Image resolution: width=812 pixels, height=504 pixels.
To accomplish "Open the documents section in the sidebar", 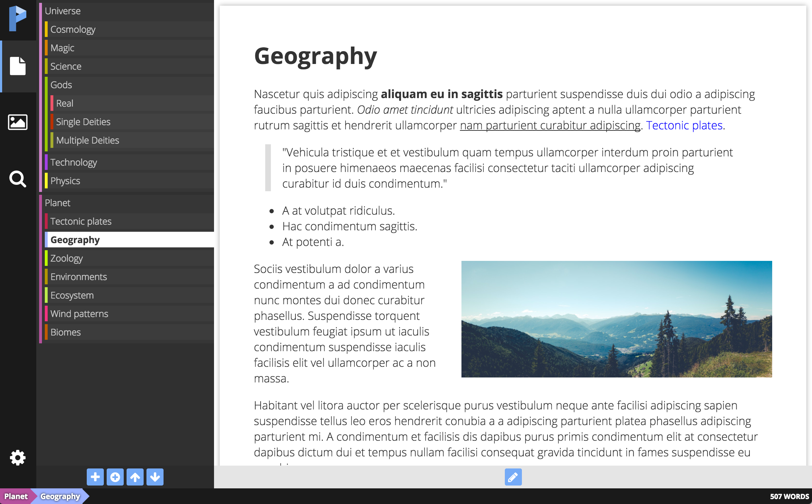I will (18, 66).
